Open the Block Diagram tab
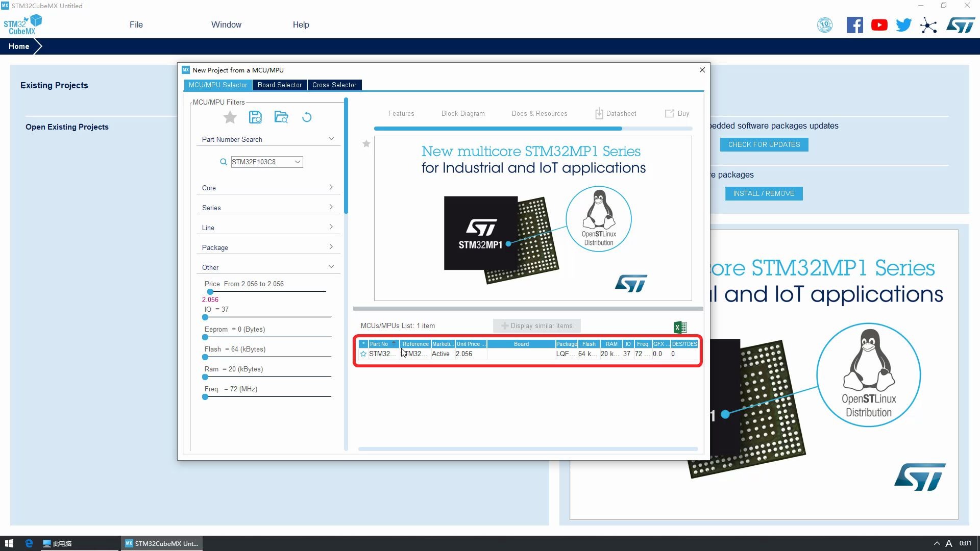Screen dimensions: 980x551 [463, 113]
